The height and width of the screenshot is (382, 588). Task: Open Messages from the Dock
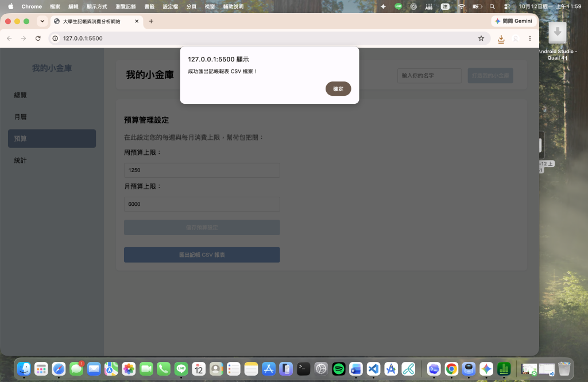pos(76,369)
